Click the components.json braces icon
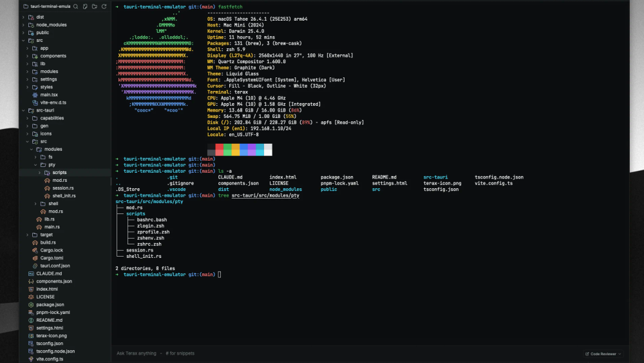Screen dimensions: 644x363 click(31, 282)
